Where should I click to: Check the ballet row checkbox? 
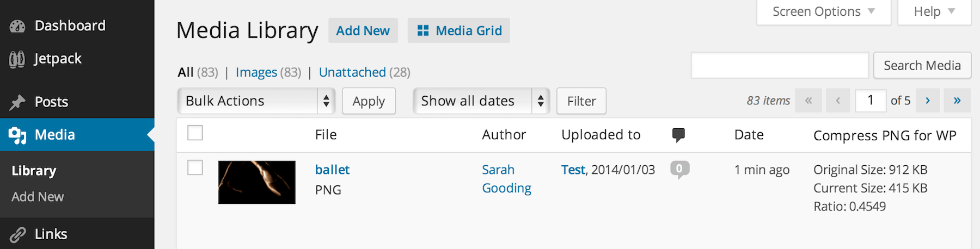coord(195,167)
